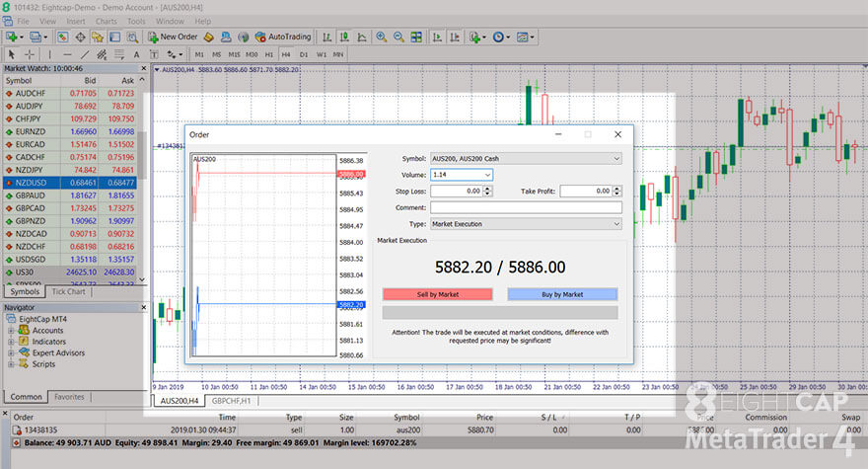Click the Stop Loss stepper arrows
This screenshot has height=469, width=868.
coord(487,192)
